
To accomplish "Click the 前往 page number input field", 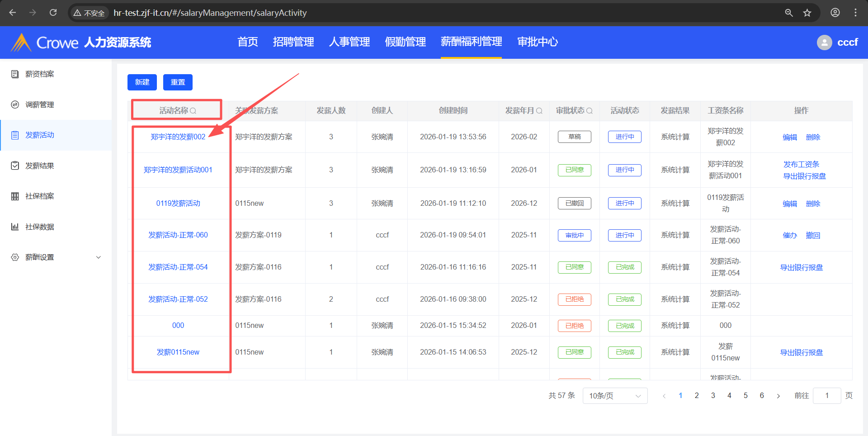I will (826, 396).
